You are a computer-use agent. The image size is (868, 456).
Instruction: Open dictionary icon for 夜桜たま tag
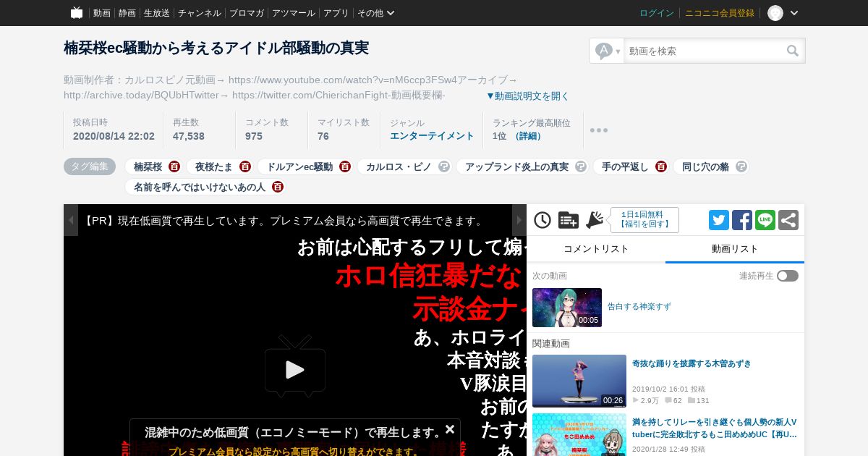tap(245, 166)
